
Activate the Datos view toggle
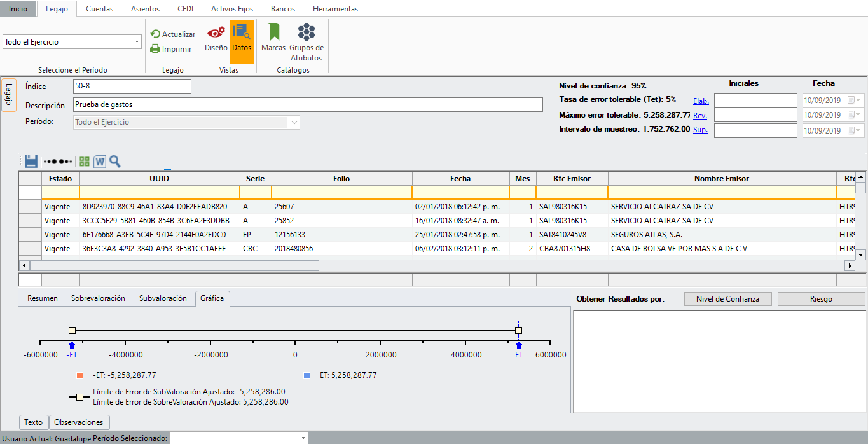242,39
